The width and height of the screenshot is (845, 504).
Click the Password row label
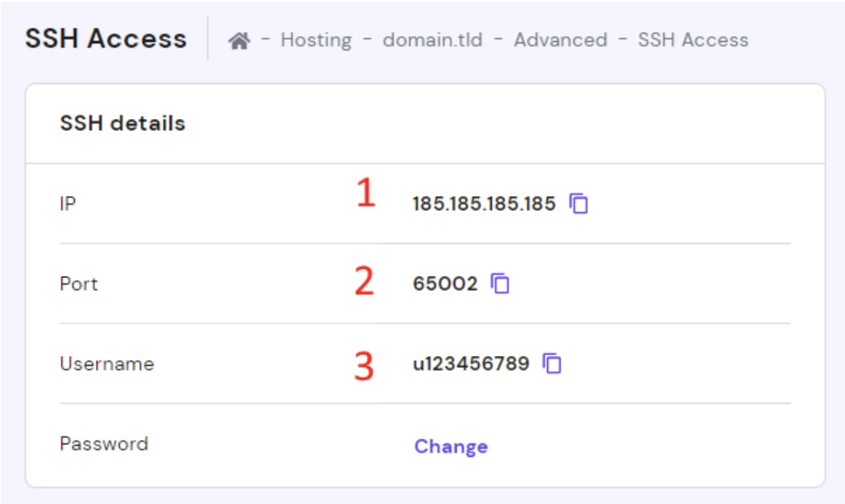coord(104,444)
